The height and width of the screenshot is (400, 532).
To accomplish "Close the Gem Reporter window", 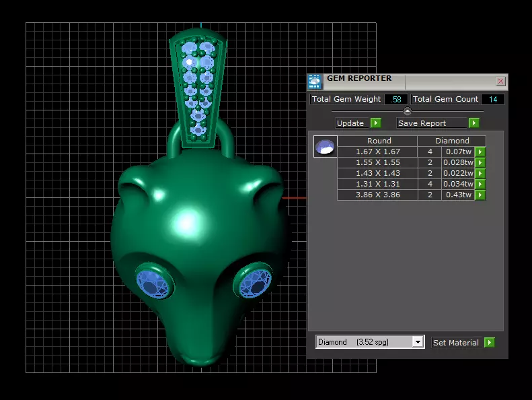I will (x=500, y=81).
